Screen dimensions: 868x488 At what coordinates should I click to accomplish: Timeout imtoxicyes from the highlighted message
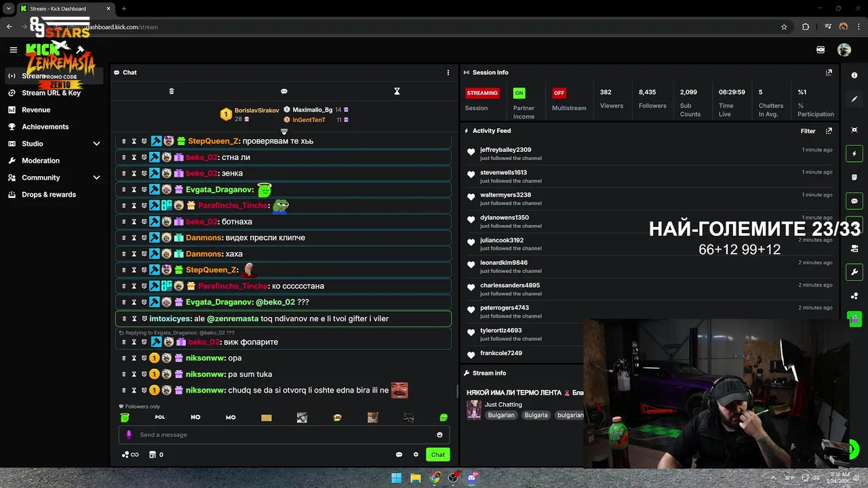[x=134, y=319]
